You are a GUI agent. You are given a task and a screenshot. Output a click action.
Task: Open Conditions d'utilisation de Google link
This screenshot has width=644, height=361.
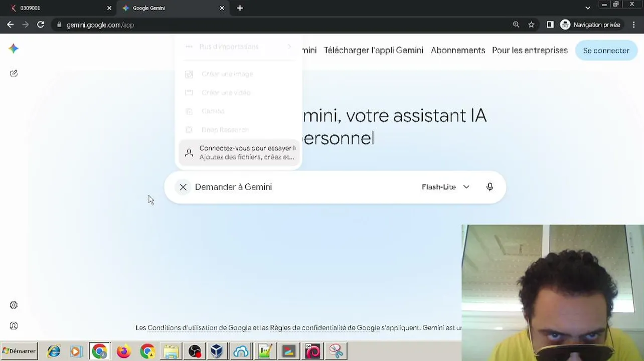point(199,327)
